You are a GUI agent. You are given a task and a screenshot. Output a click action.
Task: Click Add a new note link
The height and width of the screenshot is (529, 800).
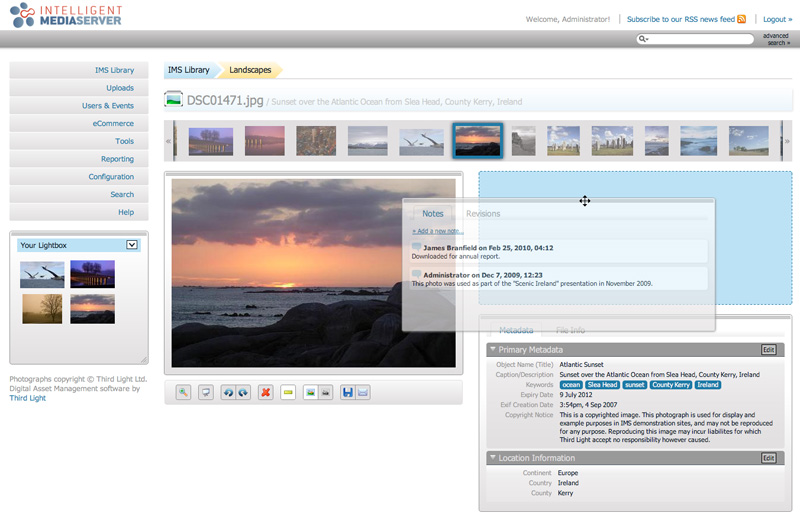click(437, 231)
